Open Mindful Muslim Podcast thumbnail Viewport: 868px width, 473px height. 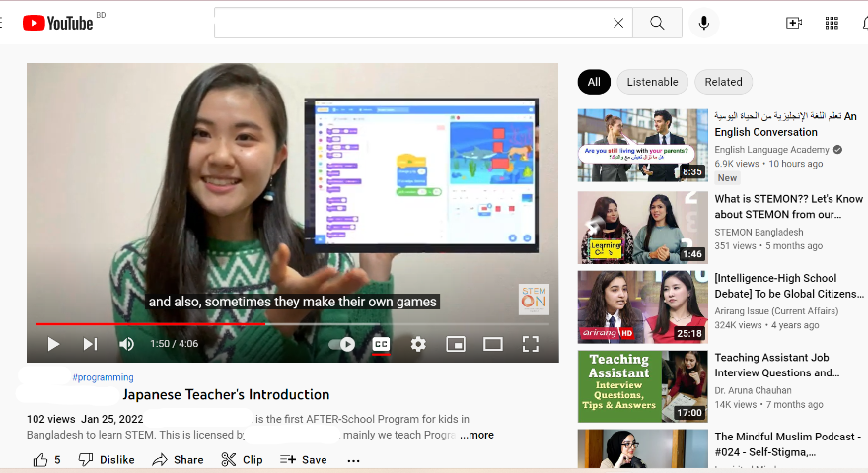pos(643,448)
